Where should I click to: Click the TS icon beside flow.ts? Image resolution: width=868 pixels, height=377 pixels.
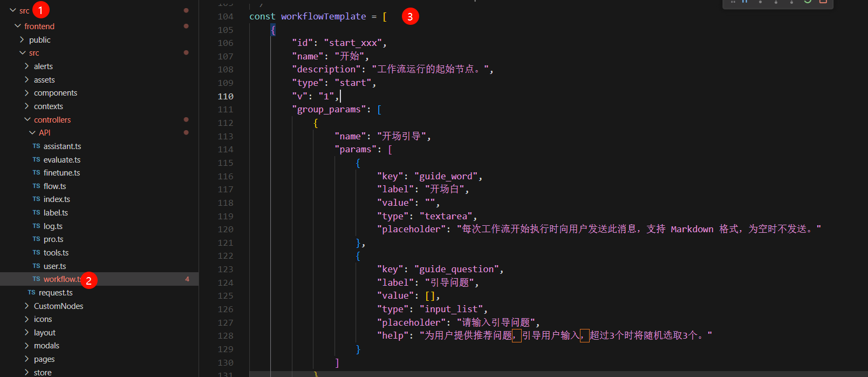36,186
